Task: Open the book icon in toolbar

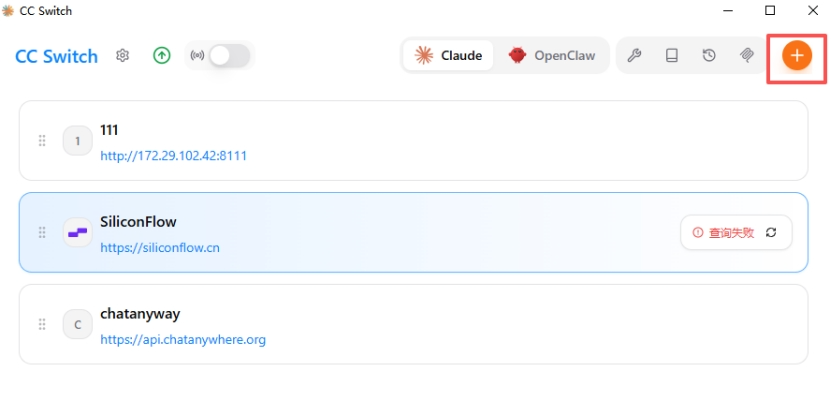Action: (671, 55)
